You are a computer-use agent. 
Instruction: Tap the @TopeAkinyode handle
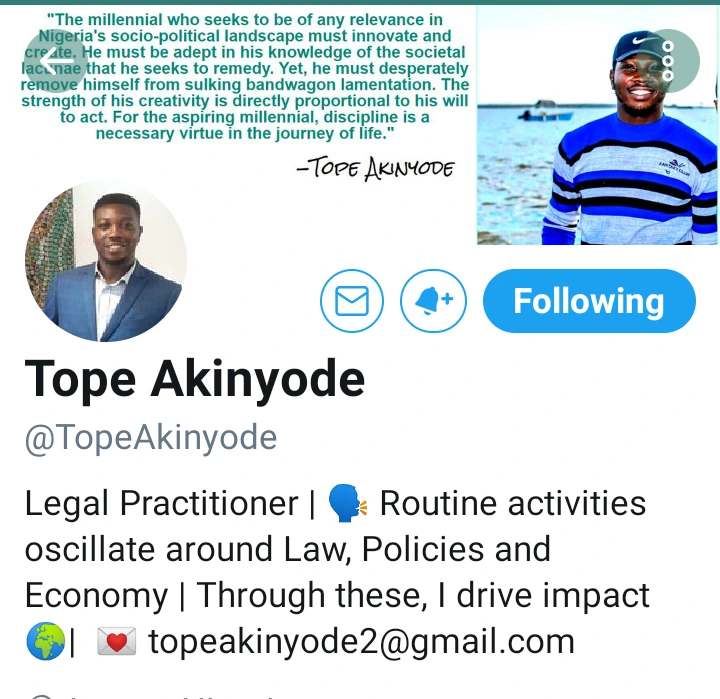pyautogui.click(x=151, y=437)
